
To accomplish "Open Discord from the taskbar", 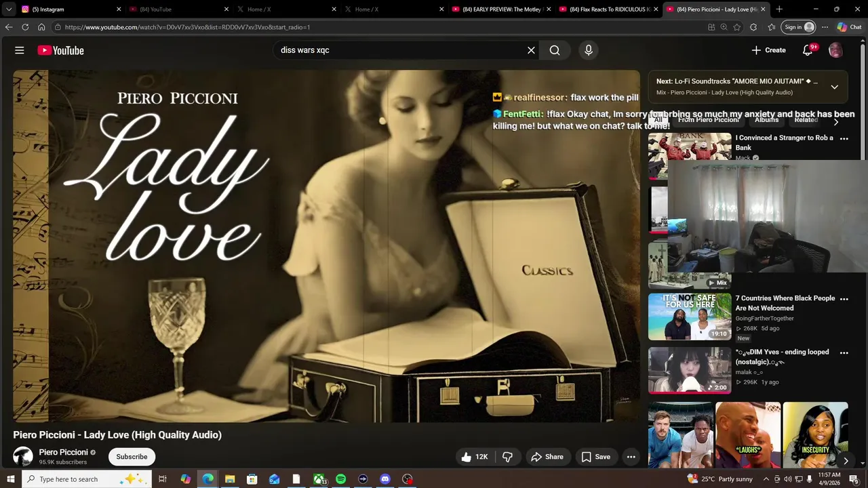I will pyautogui.click(x=385, y=479).
